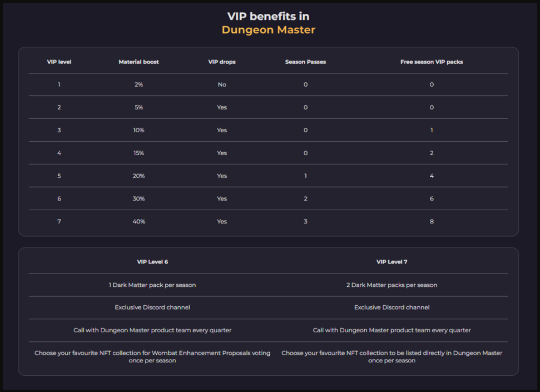Viewport: 540px width, 392px height.
Task: Select VIP level cell "3" in the first column
Action: pyautogui.click(x=59, y=130)
